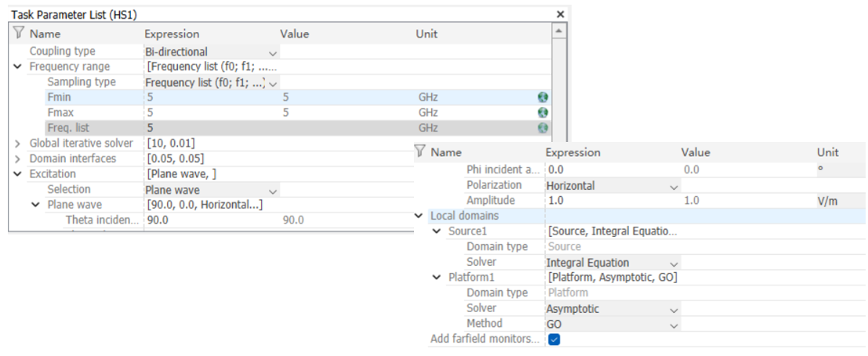
Task: Close the Task Parameter List panel
Action: tap(560, 14)
